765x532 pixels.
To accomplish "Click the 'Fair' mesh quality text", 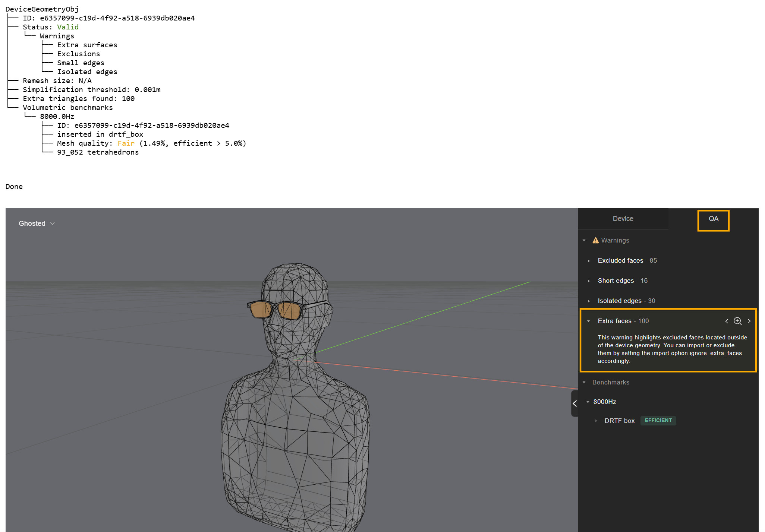I will [126, 143].
